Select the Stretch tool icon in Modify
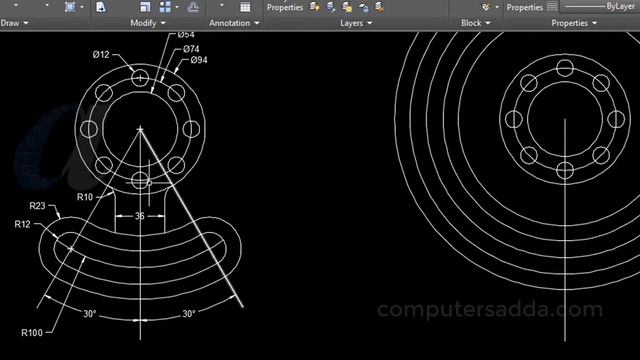640x360 pixels. tap(101, 7)
